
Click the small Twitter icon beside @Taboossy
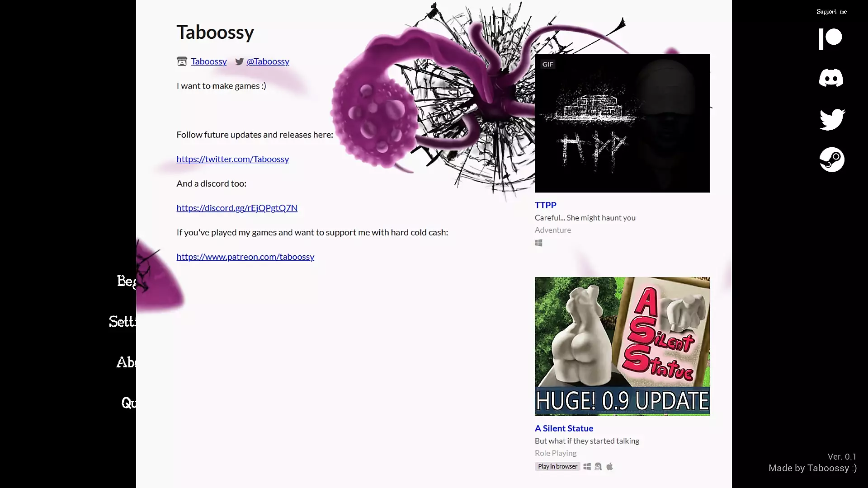tap(240, 61)
